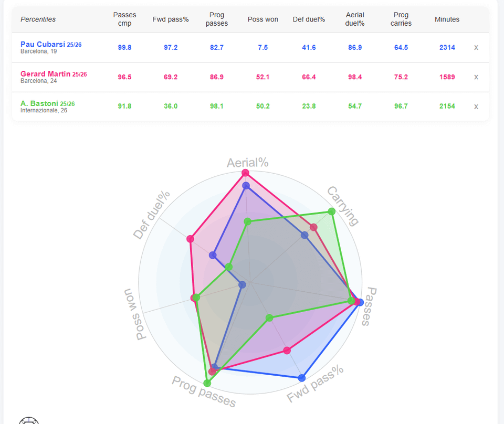Click Bastoni's green Prog passes radar point
Screen dimensions: 504x424
point(208,382)
